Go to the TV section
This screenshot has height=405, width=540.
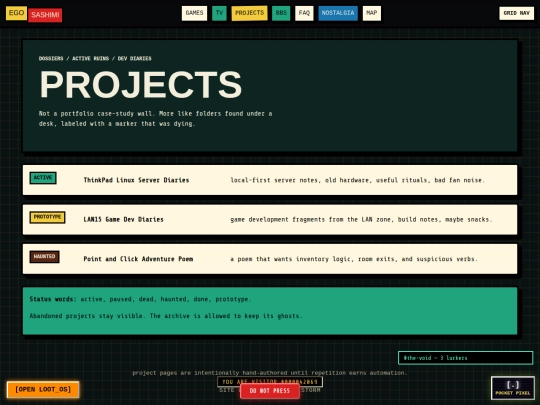(x=219, y=13)
